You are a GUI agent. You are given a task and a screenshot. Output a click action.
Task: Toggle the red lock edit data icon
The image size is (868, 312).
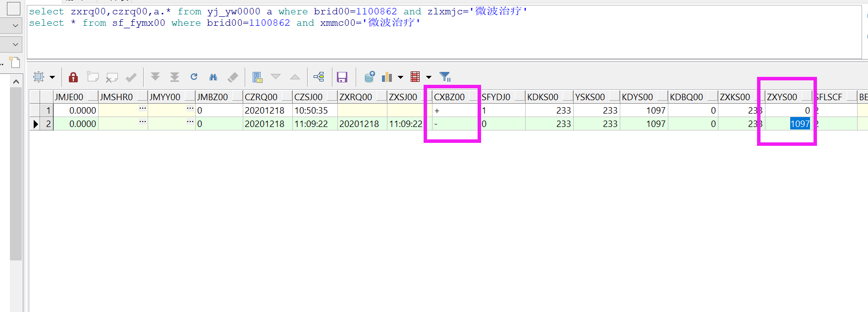[73, 77]
